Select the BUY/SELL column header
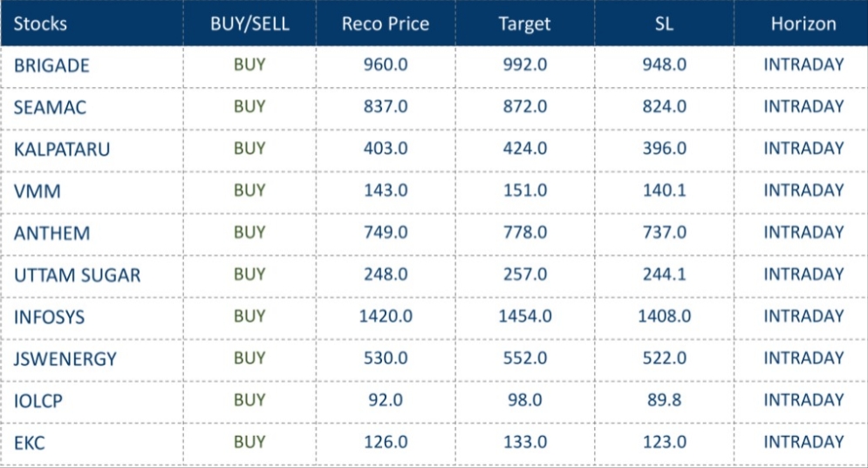 [249, 24]
